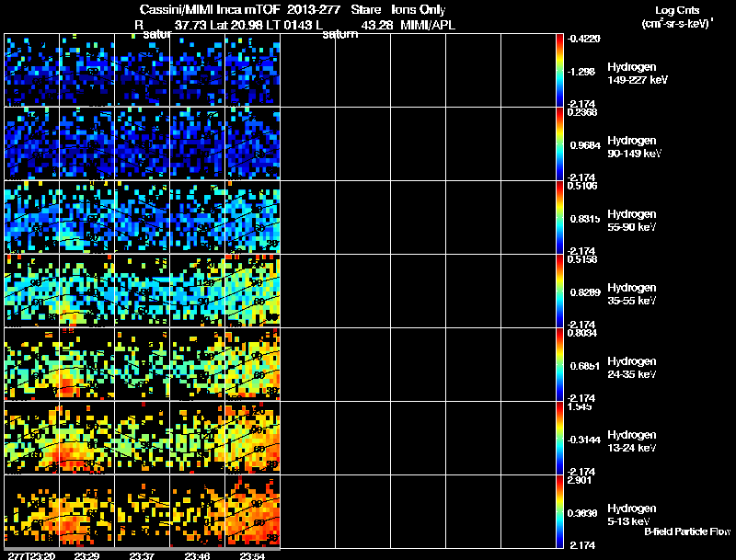Click the 55-90 keV hydrogen color bar

coord(559,217)
